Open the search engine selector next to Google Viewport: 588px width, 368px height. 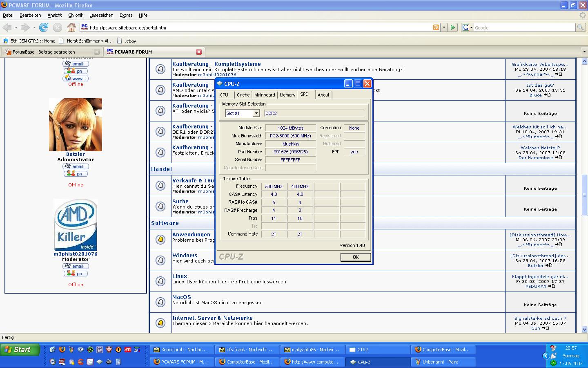(x=468, y=27)
